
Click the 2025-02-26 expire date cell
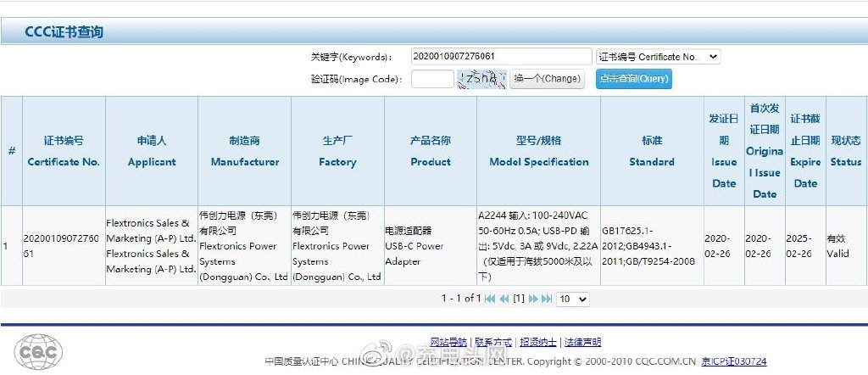[805, 246]
